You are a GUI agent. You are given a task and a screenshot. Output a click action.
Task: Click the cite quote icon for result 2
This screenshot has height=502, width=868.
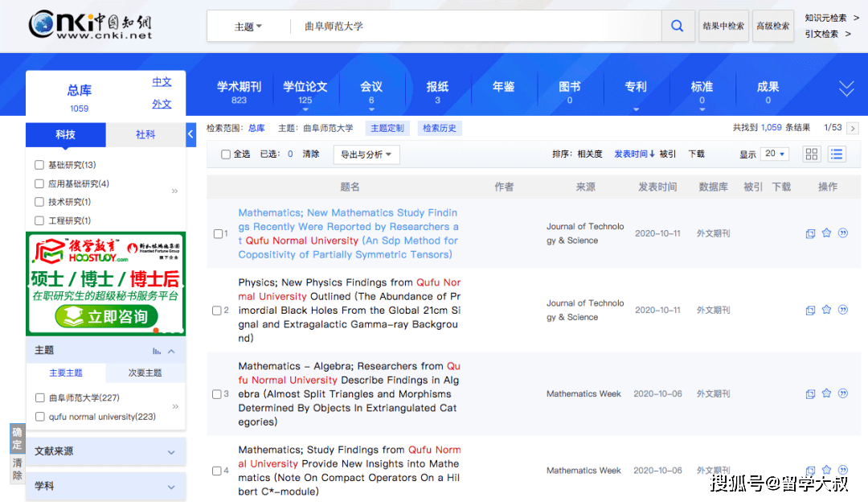coord(843,310)
